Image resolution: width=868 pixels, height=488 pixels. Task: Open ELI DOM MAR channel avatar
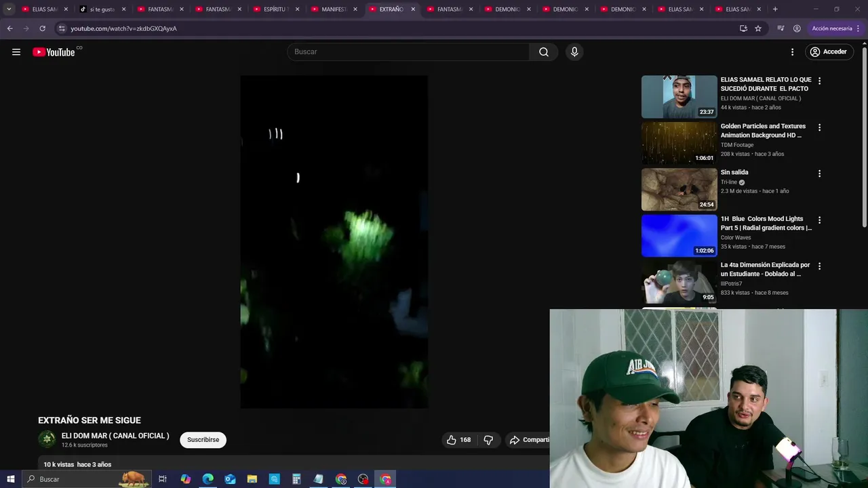coord(47,439)
